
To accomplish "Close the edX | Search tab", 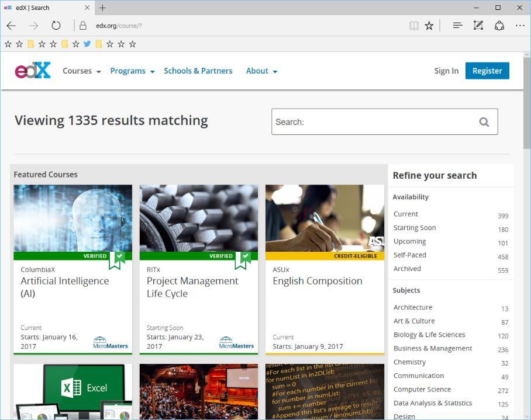I will tap(87, 8).
